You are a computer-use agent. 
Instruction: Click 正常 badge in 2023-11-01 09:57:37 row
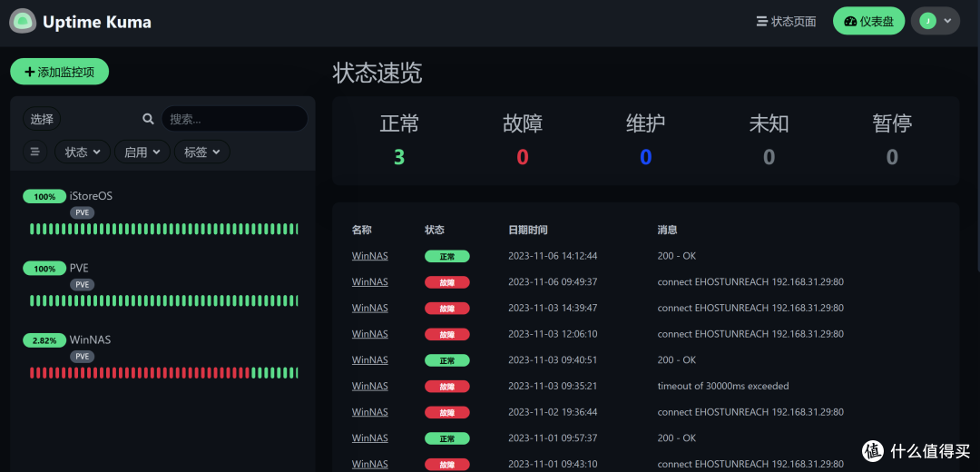(446, 438)
